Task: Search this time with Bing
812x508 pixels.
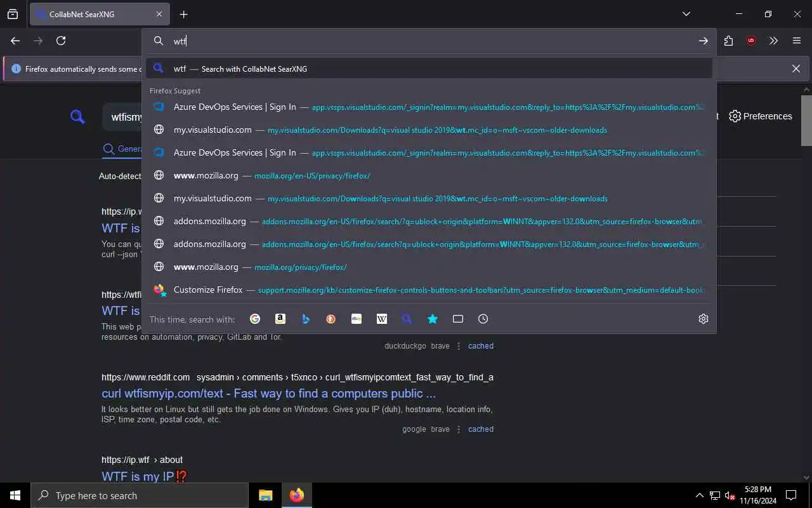Action: [x=306, y=319]
